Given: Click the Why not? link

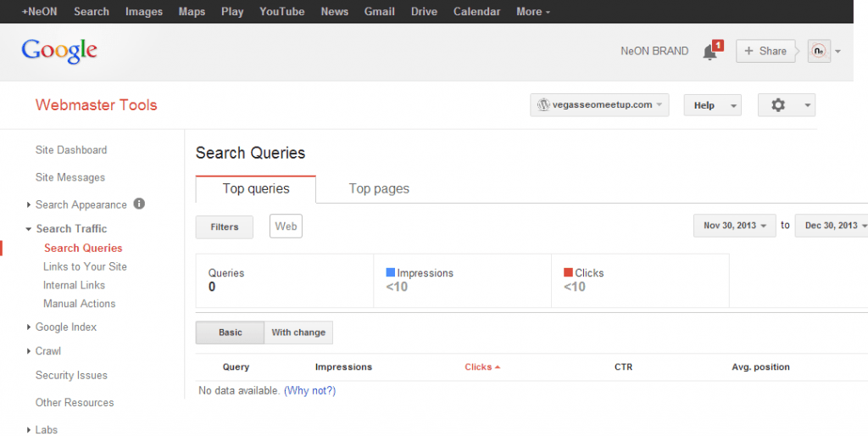Looking at the screenshot, I should coord(309,390).
